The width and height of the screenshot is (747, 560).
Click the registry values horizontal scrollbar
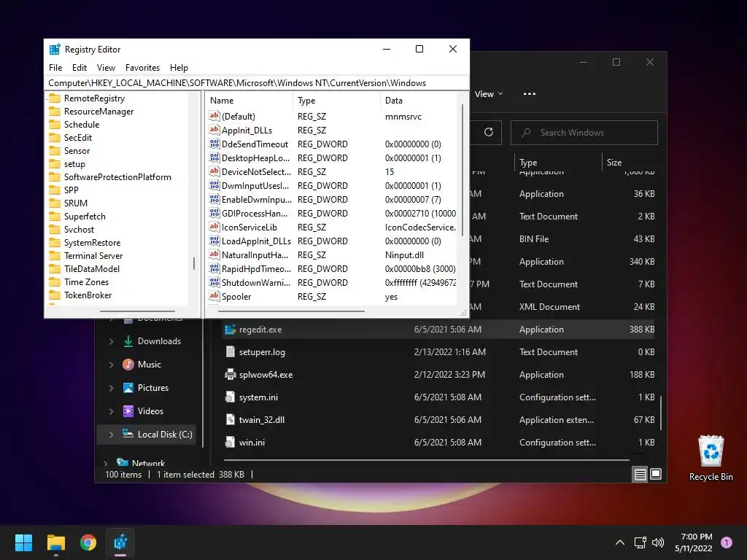(292, 311)
